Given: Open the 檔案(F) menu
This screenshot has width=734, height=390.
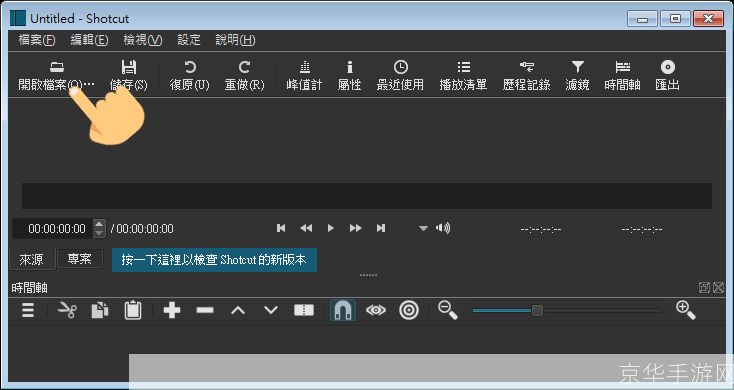Looking at the screenshot, I should click(x=37, y=40).
